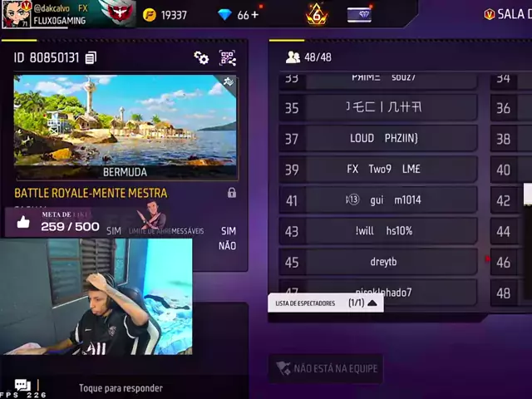Select the Bermuda map thumbnail

click(x=126, y=127)
